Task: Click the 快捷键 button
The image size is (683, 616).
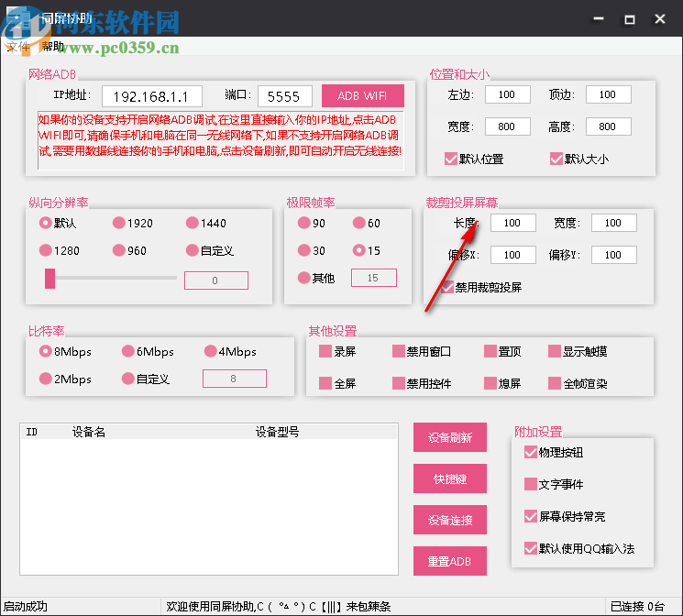Action: coord(449,478)
